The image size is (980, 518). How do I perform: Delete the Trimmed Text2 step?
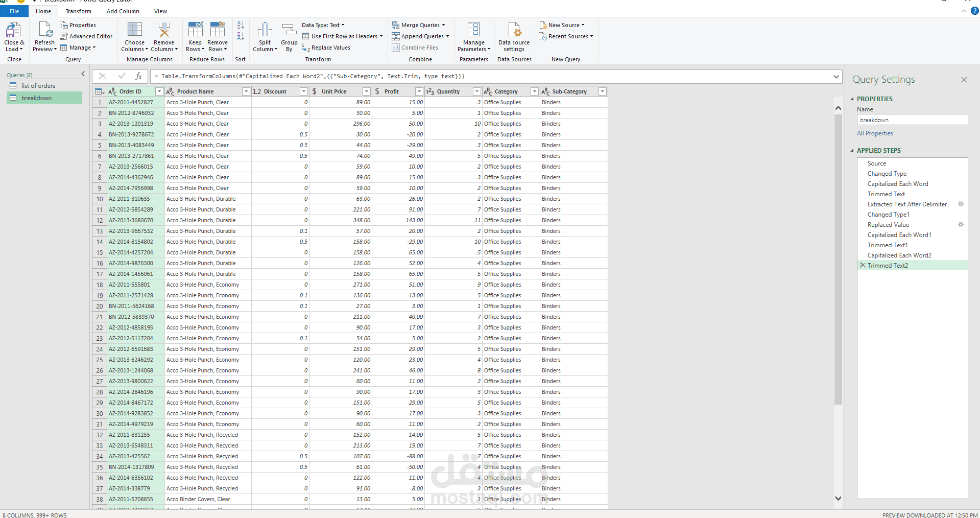click(x=862, y=265)
